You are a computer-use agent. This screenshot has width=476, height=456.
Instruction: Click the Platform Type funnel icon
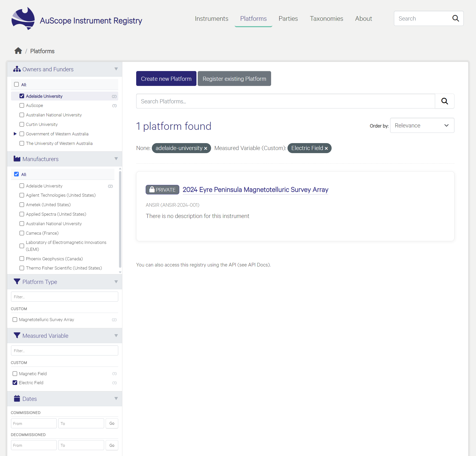pos(17,282)
